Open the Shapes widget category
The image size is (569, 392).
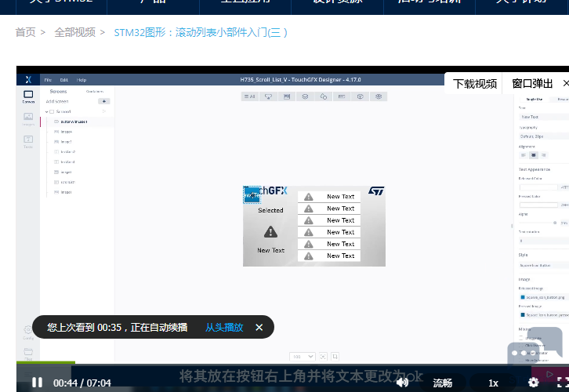point(324,96)
